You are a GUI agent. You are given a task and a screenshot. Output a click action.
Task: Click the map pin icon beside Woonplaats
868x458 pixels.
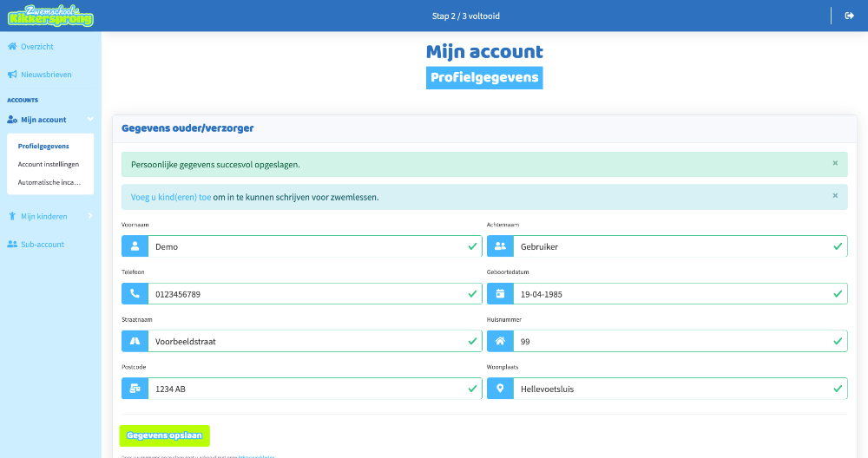[x=500, y=389]
